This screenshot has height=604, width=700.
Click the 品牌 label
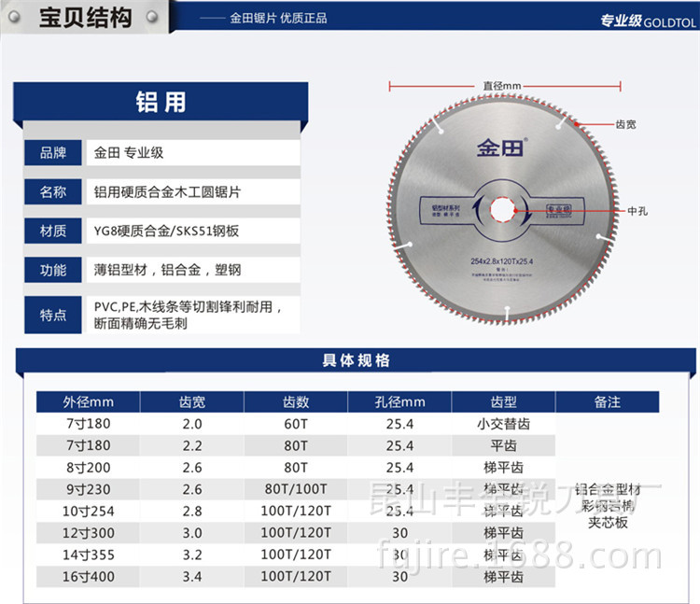pos(53,153)
